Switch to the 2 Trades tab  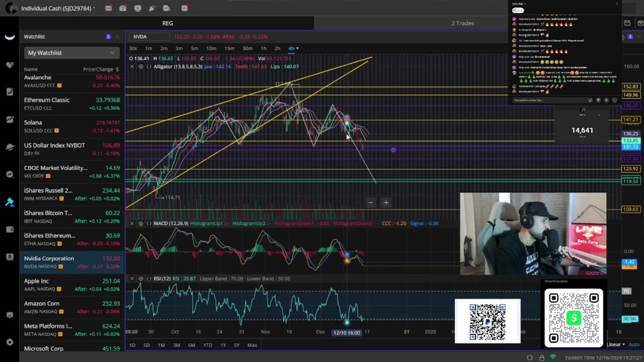tap(462, 23)
